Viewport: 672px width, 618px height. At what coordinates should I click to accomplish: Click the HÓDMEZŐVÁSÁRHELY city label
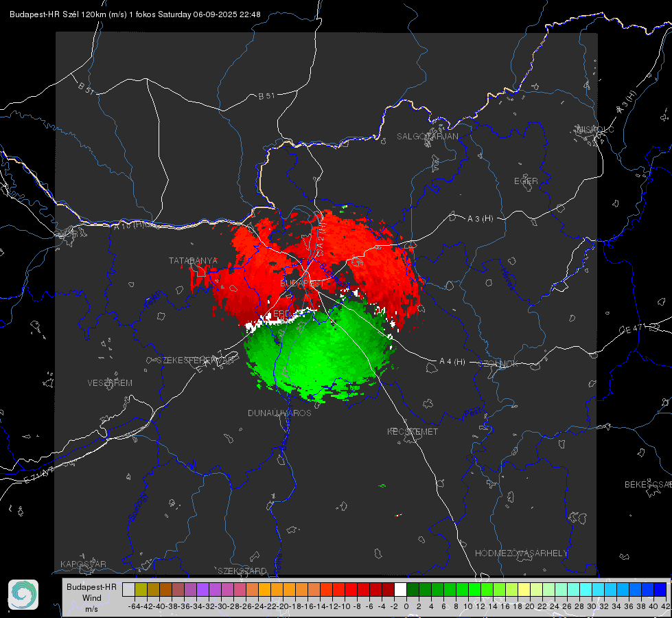pyautogui.click(x=521, y=553)
